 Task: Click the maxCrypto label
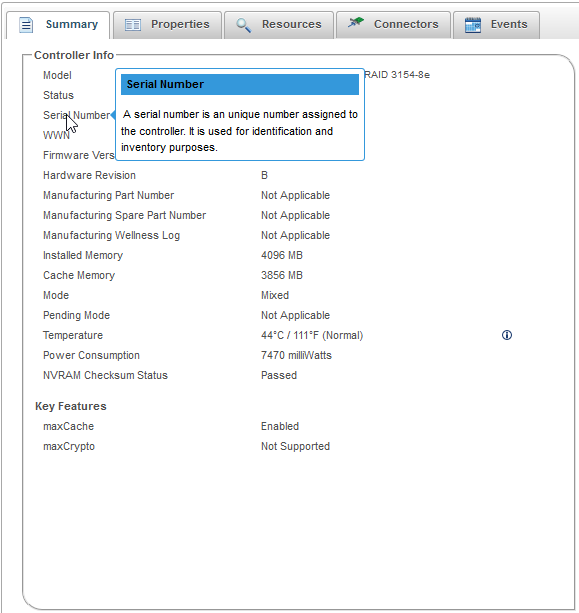[69, 446]
